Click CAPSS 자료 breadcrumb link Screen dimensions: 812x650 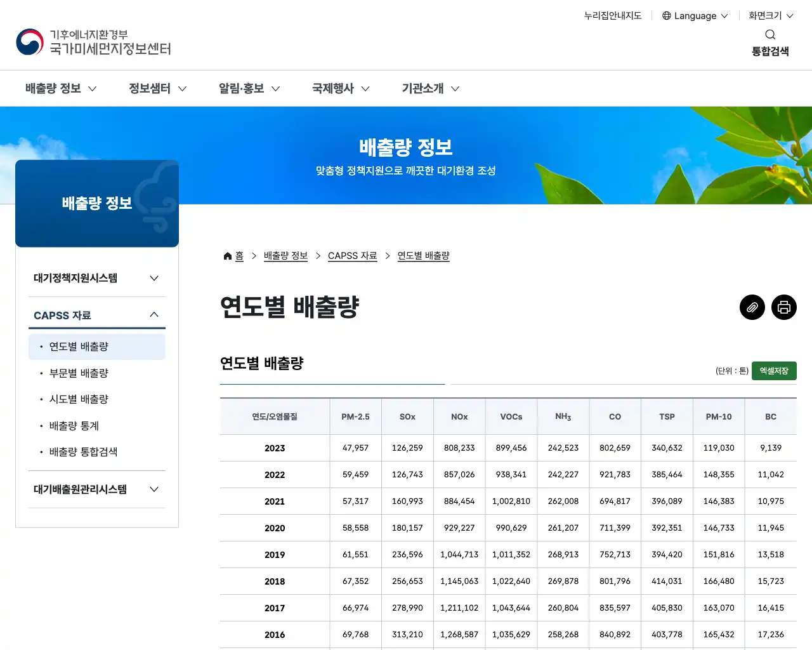click(353, 256)
